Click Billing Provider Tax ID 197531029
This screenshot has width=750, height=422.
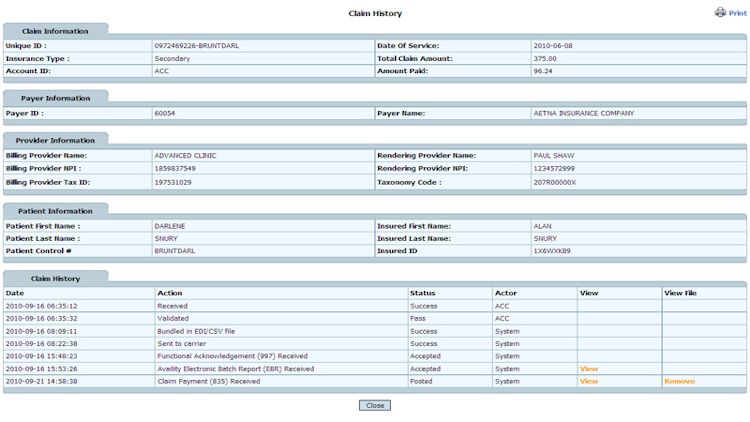pyautogui.click(x=173, y=182)
